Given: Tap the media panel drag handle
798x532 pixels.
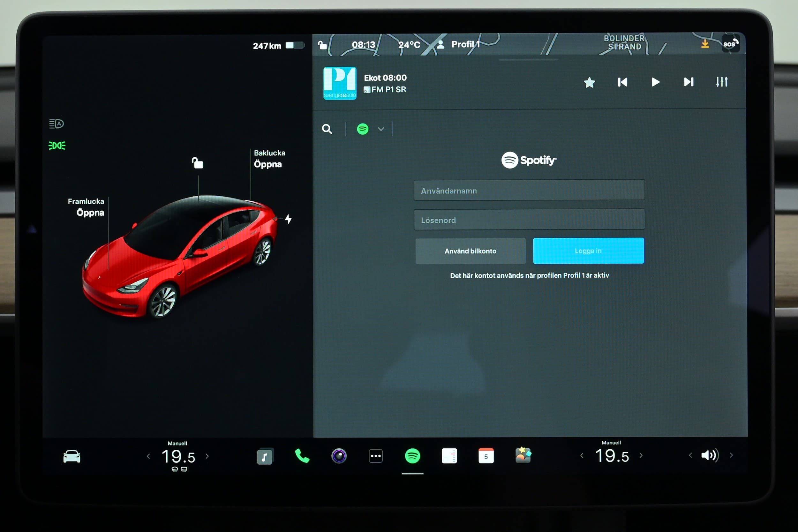Looking at the screenshot, I should pos(528,60).
